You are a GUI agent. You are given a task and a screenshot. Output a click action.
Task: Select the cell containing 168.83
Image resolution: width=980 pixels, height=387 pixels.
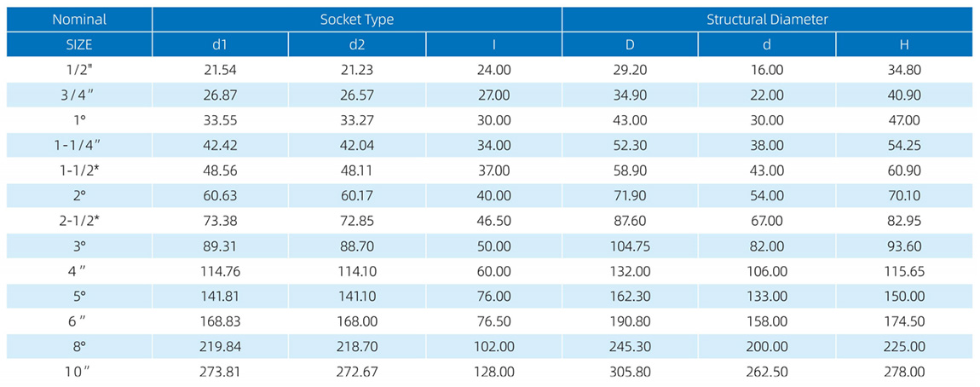(220, 321)
